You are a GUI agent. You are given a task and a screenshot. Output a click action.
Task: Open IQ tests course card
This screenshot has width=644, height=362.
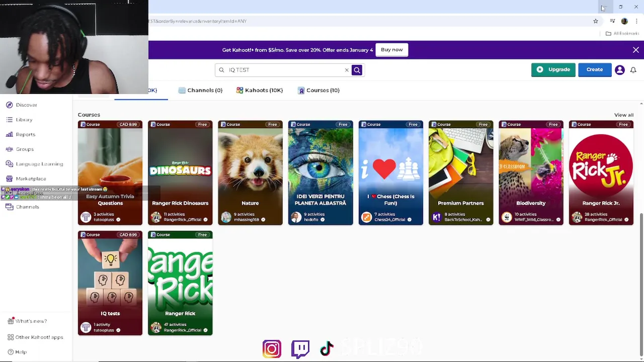(110, 283)
